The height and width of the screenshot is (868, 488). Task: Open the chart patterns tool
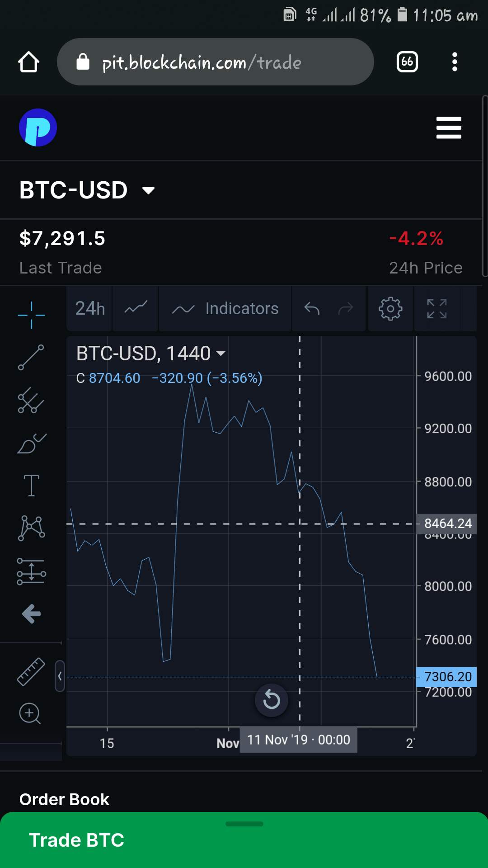[31, 528]
